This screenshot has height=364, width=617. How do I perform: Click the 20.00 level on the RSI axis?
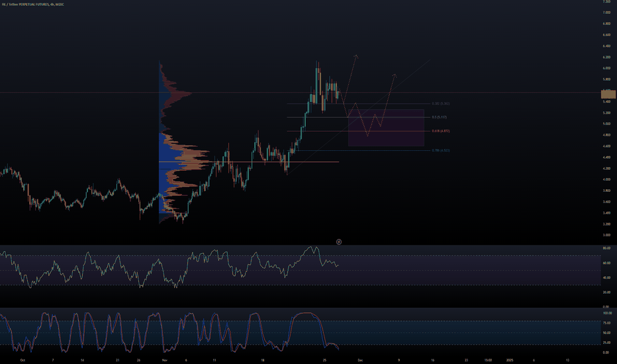point(606,293)
